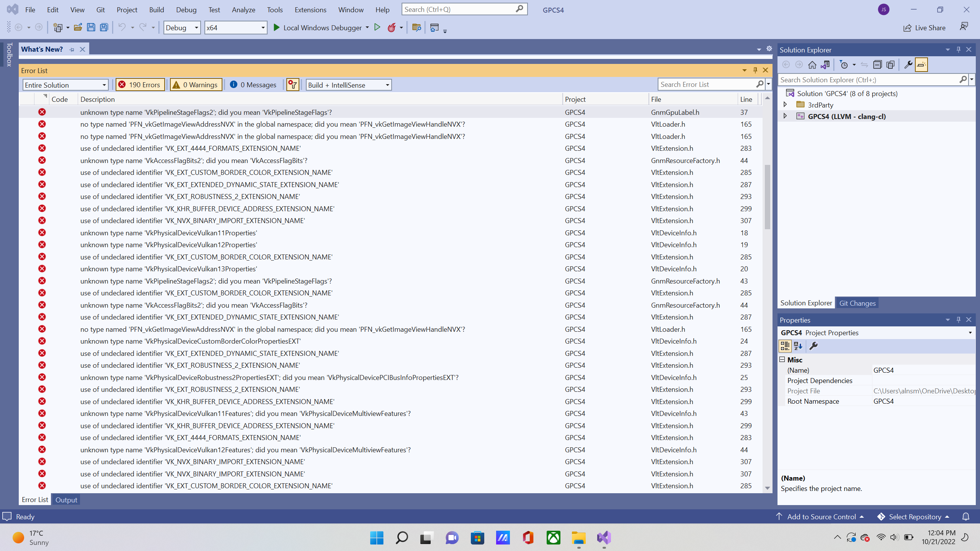This screenshot has height=551, width=980.
Task: Expand the 3rdParty folder node
Action: pos(785,104)
